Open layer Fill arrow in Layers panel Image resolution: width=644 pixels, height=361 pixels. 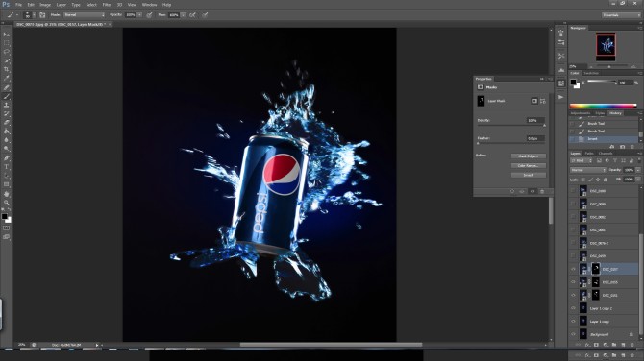(638, 180)
